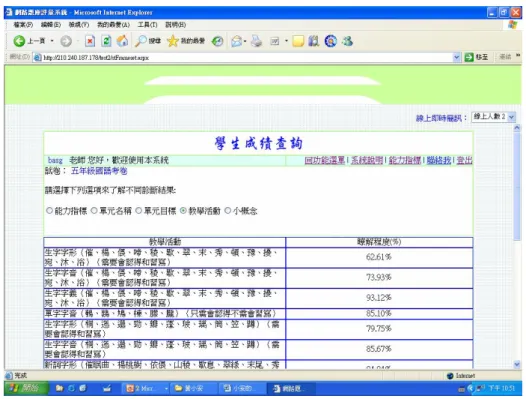Open the Edit button dropdown arrow

click(286, 41)
